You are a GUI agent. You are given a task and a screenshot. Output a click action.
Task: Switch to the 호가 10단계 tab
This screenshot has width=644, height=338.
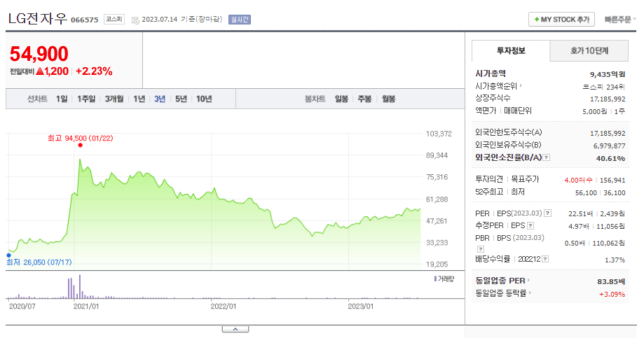589,51
